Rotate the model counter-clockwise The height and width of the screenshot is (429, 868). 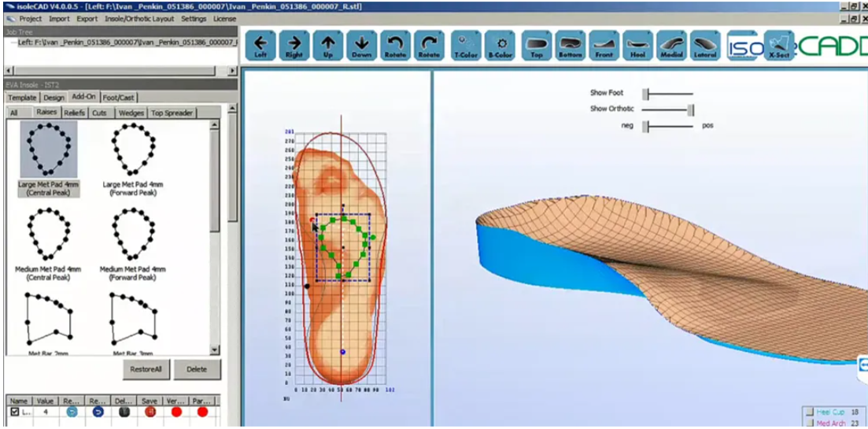click(x=396, y=46)
